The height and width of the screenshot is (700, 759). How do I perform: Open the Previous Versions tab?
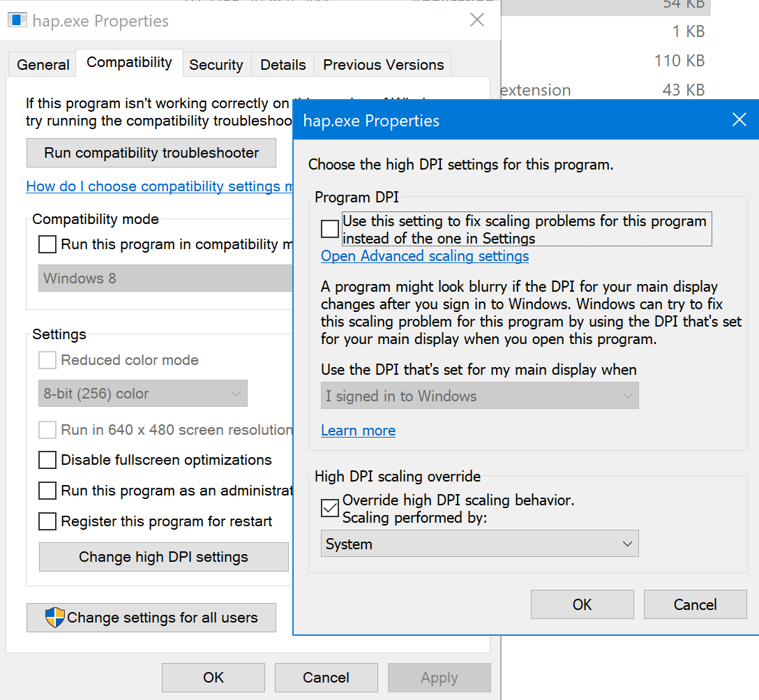[x=383, y=64]
